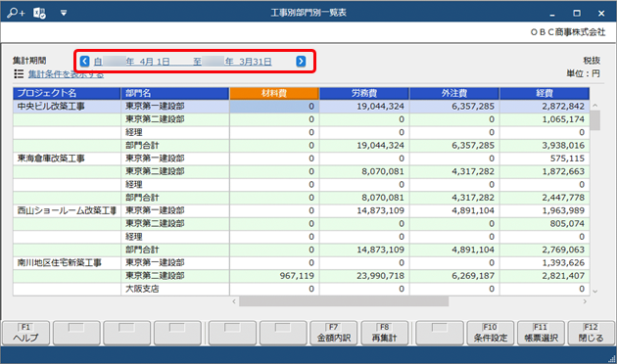Viewport: 617px width, 364px height.
Task: Click the 6,269,187 外注費 cell
Action: (454, 276)
